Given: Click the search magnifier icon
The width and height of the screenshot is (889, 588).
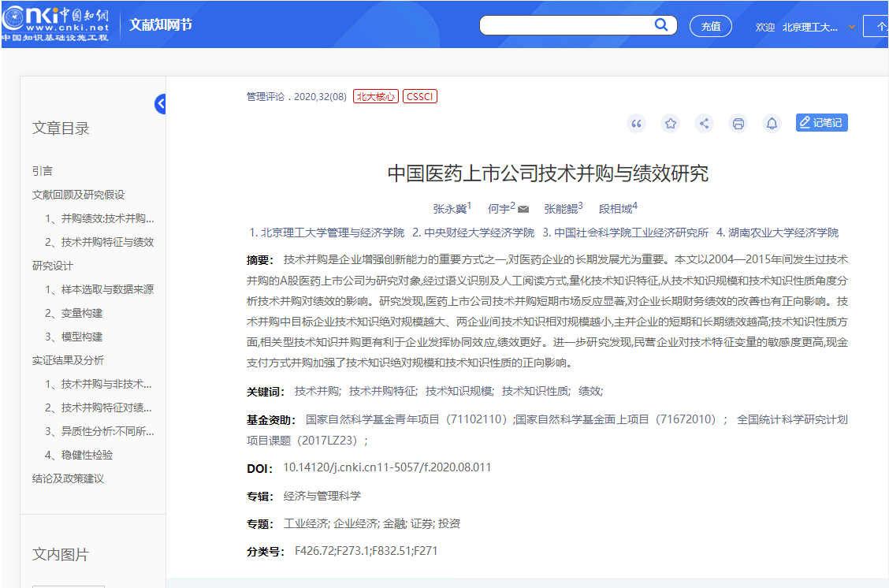Looking at the screenshot, I should pos(661,24).
